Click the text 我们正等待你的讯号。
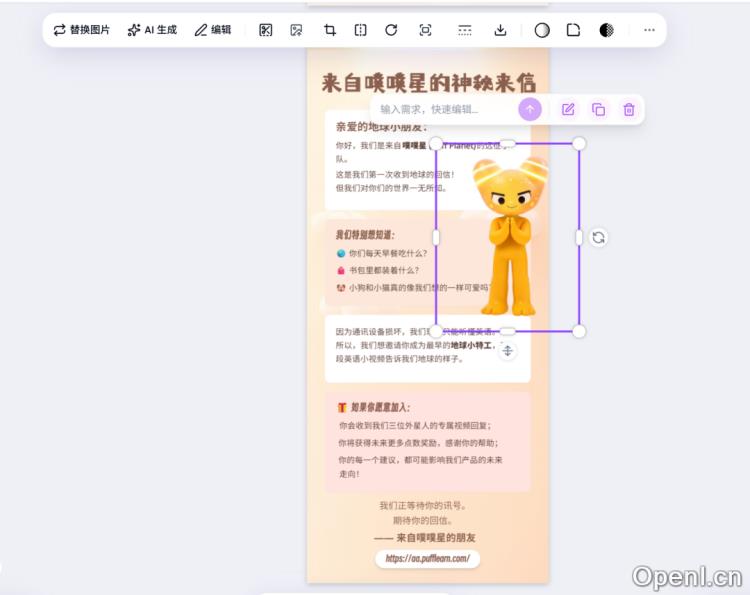750x595 pixels. click(422, 506)
